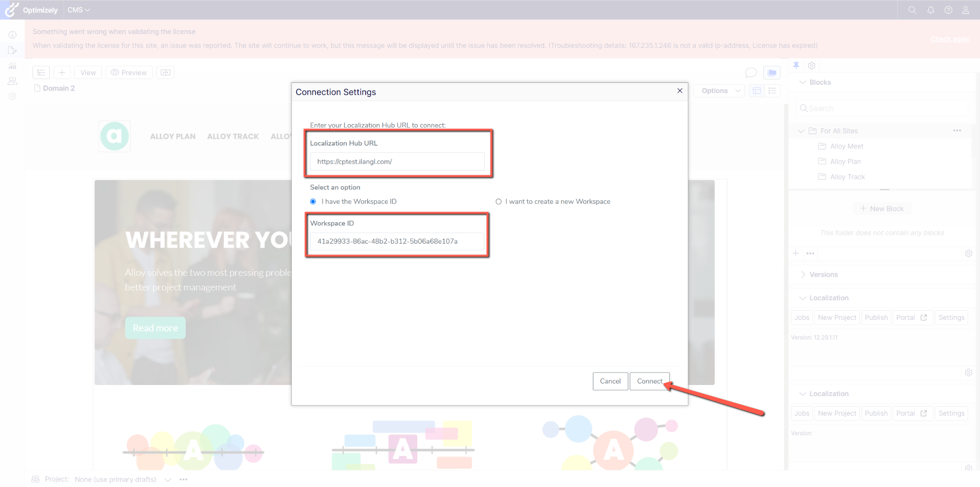Pin the assets pane with pushpin icon
The height and width of the screenshot is (487, 980).
click(796, 66)
